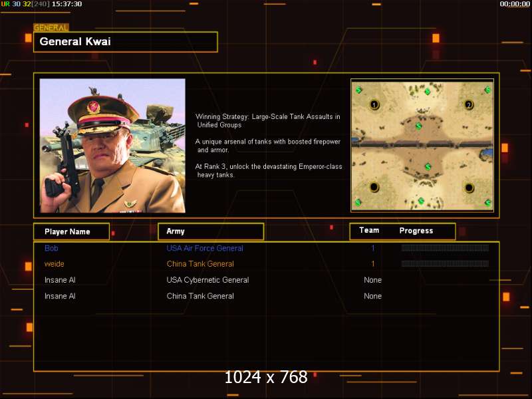Click supply icon just above the railway

[x=419, y=126]
